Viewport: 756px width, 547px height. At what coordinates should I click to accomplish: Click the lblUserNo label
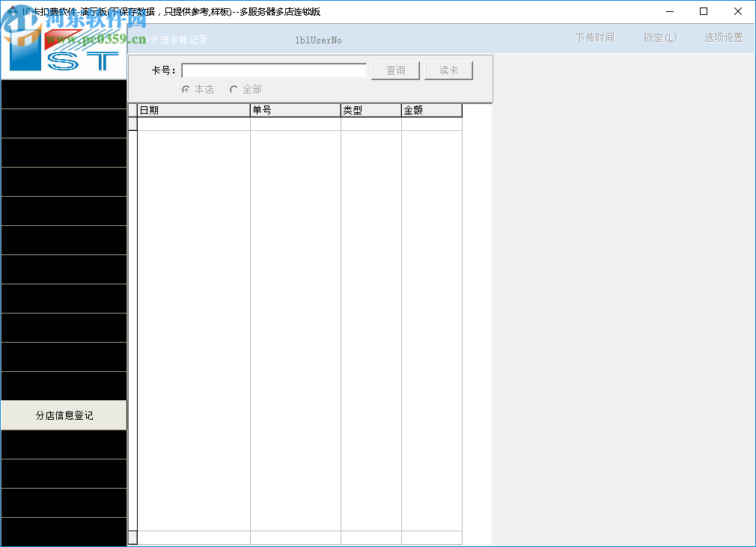tap(318, 40)
